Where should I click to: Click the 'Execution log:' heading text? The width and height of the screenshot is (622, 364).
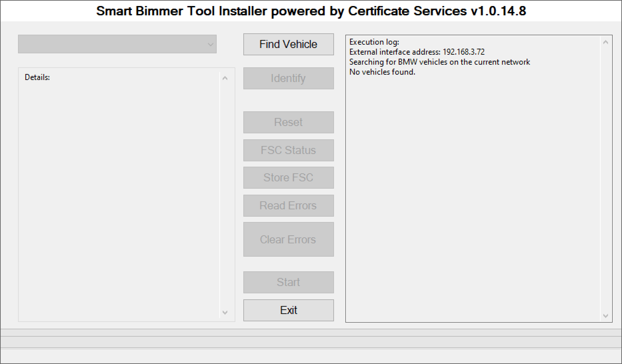tap(374, 42)
